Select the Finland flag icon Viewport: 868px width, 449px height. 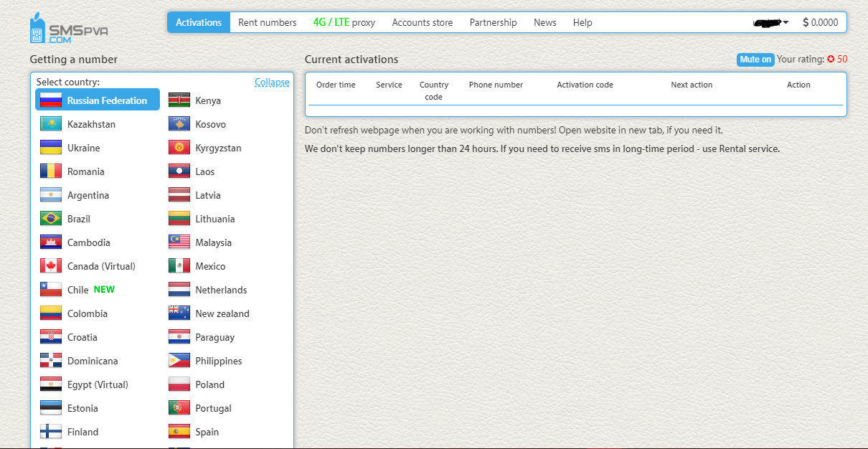[x=51, y=432]
